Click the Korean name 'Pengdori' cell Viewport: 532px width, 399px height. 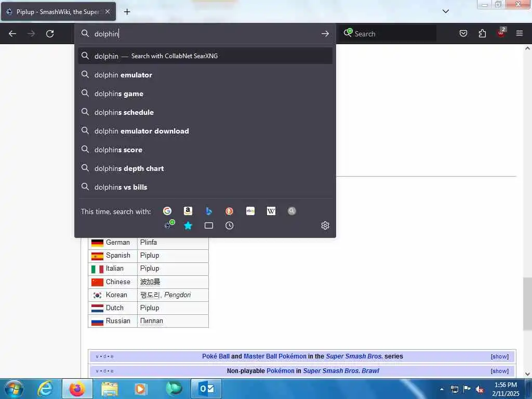[172, 295]
